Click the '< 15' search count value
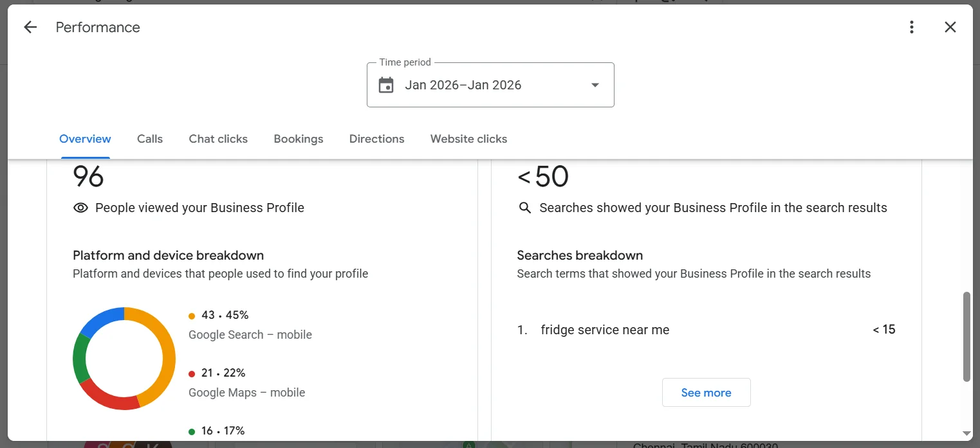 point(884,330)
